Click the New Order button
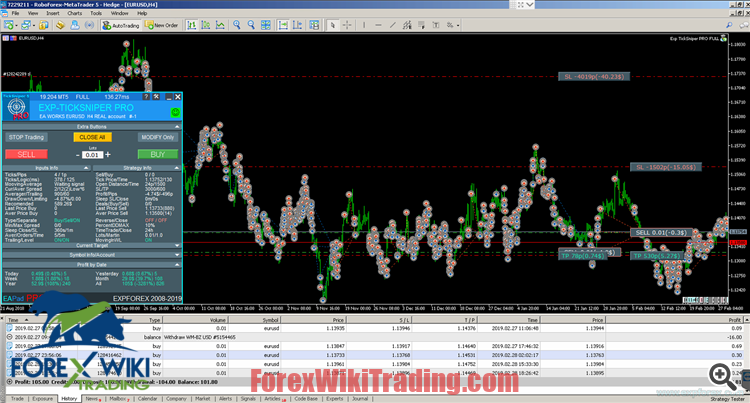 pyautogui.click(x=162, y=25)
